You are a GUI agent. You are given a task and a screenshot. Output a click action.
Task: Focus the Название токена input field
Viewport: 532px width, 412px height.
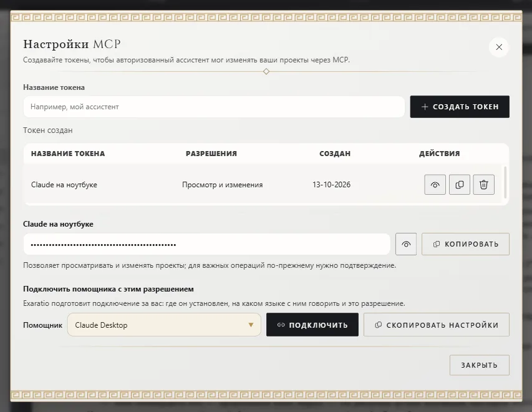214,107
